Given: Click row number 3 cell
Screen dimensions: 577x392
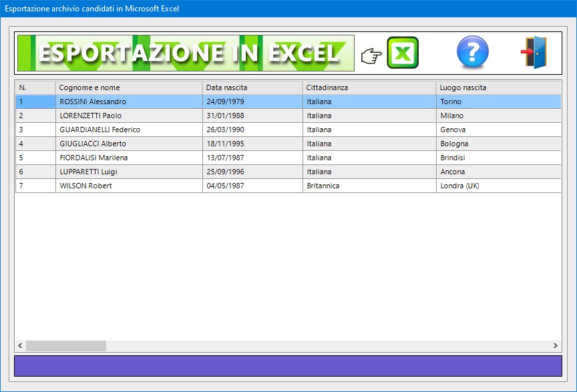Looking at the screenshot, I should click(x=35, y=130).
